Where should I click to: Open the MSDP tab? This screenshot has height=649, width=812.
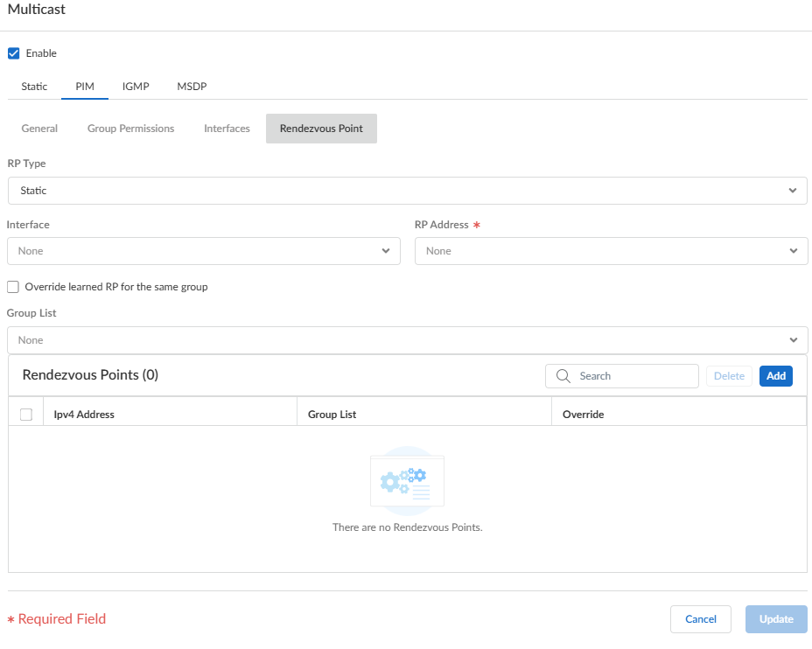[x=192, y=87]
